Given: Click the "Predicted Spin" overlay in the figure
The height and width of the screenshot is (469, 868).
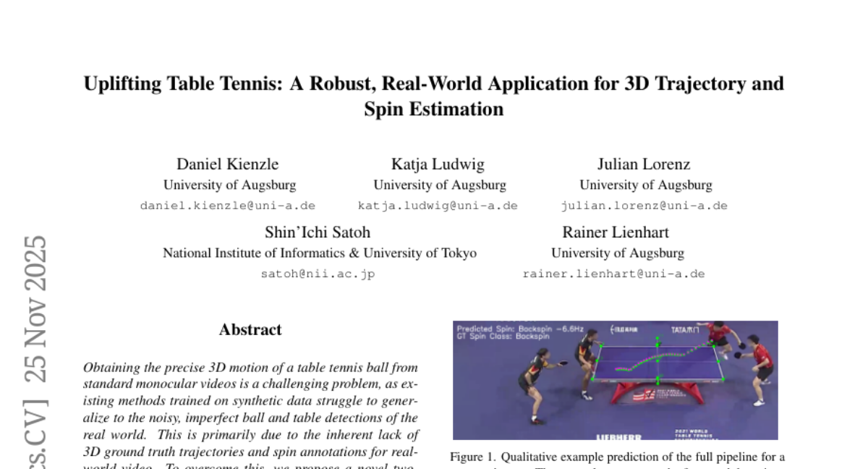Looking at the screenshot, I should coord(503,329).
